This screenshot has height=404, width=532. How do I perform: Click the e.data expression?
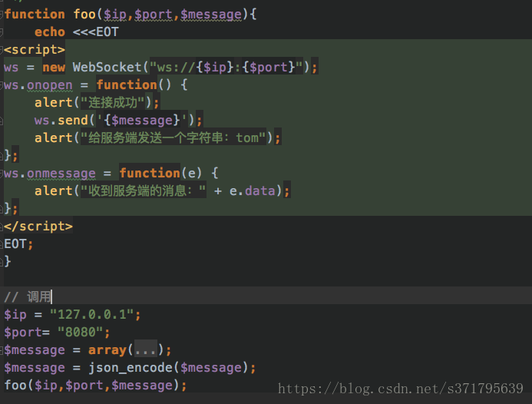[x=252, y=190]
